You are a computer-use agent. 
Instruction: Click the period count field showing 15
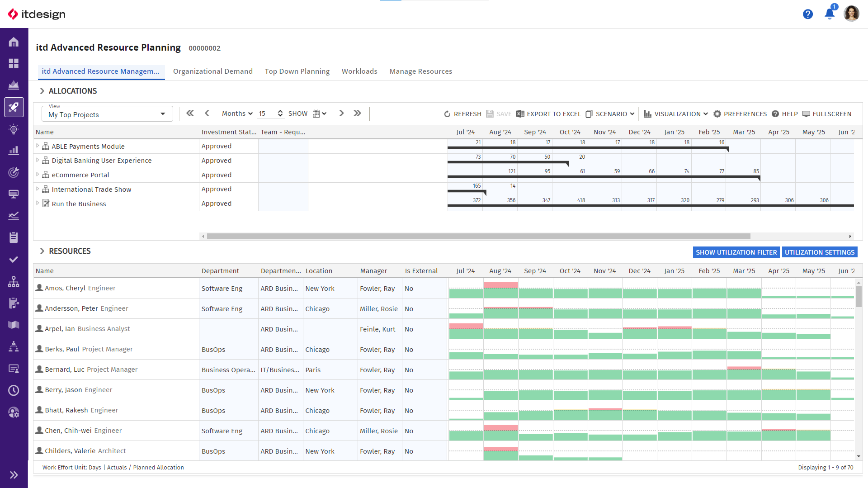pos(266,114)
